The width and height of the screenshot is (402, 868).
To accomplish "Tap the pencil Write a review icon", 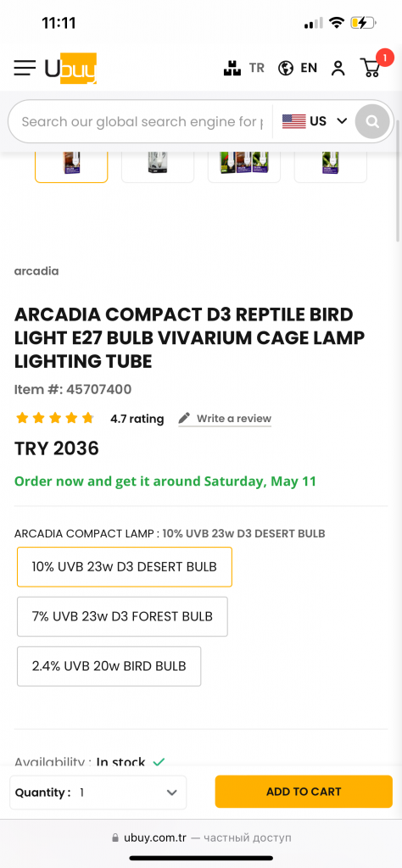I will [x=184, y=418].
